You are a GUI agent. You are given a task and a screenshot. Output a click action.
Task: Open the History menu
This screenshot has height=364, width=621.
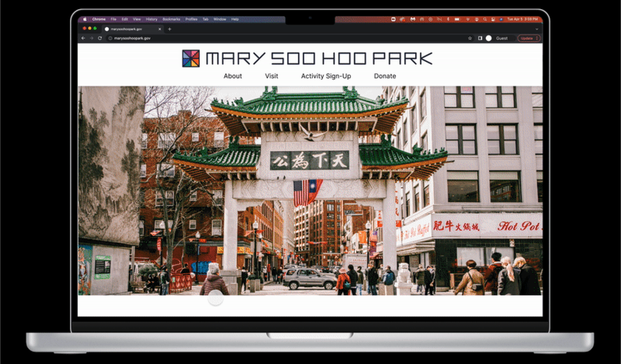tap(152, 19)
